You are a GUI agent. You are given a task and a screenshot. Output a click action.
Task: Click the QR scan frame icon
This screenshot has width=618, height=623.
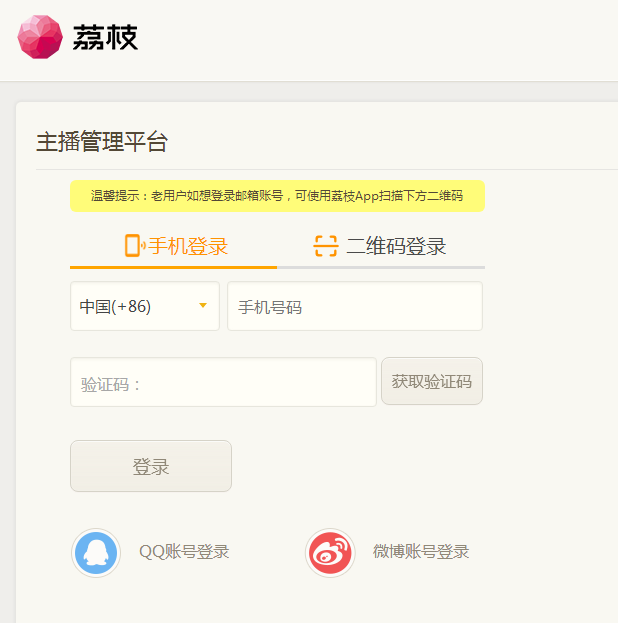tap(326, 246)
